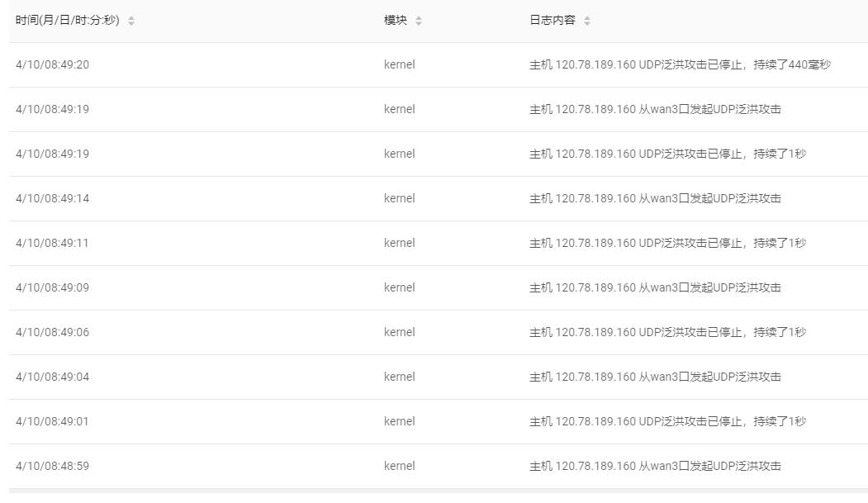Viewport: 868px width, 503px height.
Task: Select timestamp 4/10/08:49:11
Action: (x=52, y=243)
